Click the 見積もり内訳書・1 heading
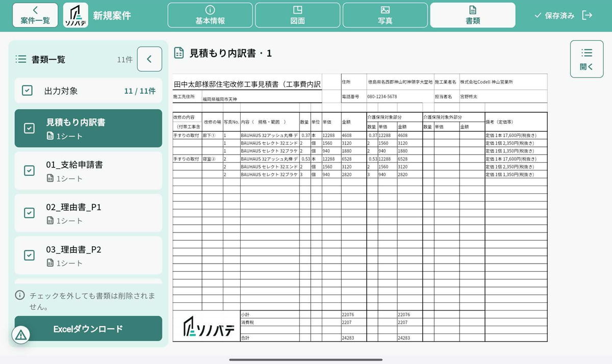Viewport: 612px width, 364px height. 231,53
